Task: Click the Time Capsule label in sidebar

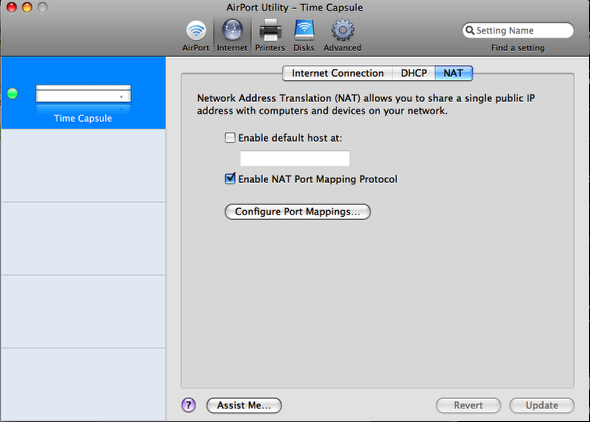Action: (83, 118)
